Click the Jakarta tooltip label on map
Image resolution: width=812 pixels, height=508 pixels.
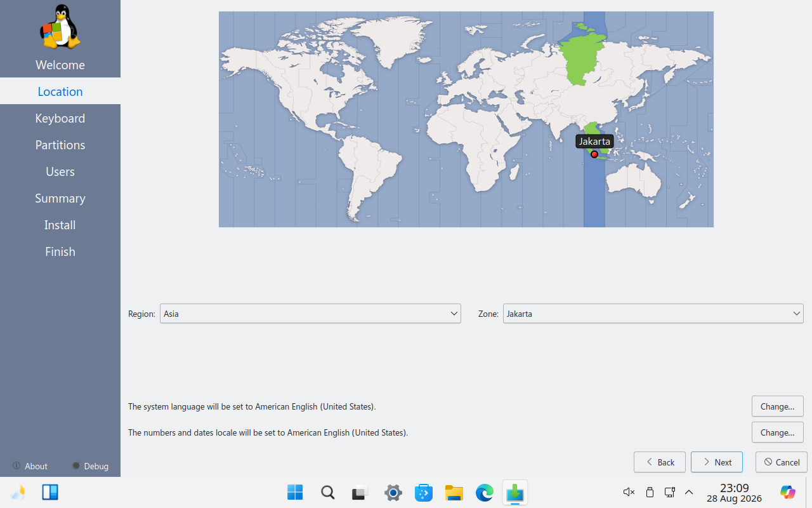point(594,141)
